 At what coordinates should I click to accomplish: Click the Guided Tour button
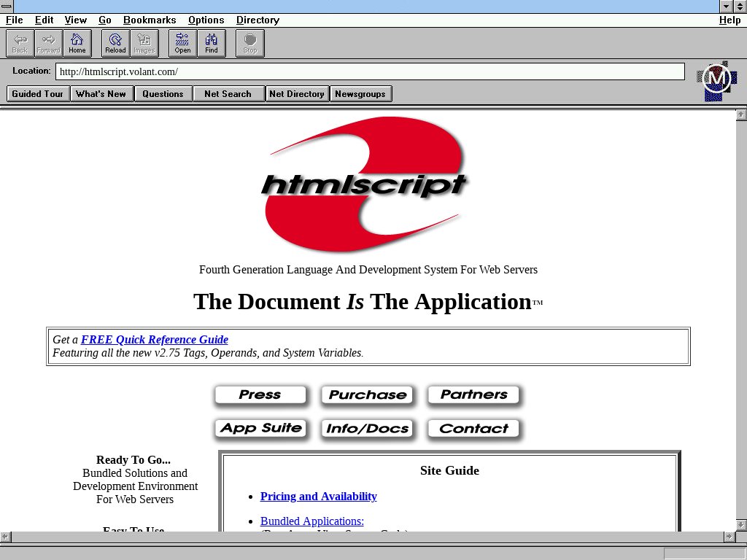point(38,94)
